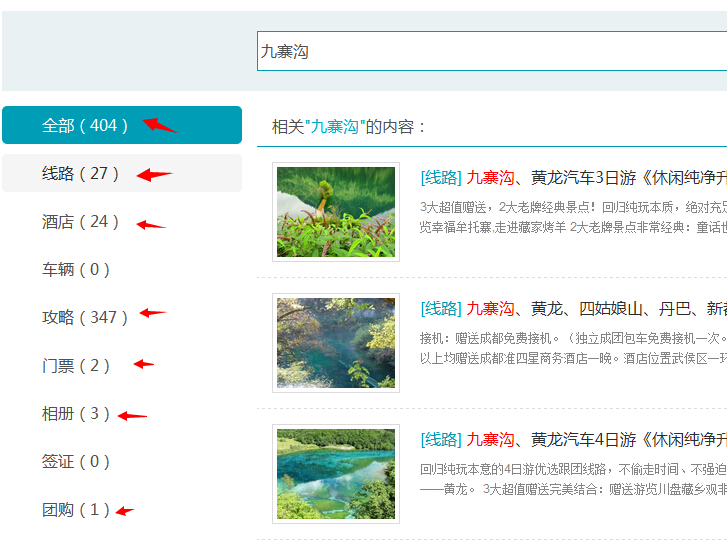Filter results by 线路 (27)

(x=81, y=174)
